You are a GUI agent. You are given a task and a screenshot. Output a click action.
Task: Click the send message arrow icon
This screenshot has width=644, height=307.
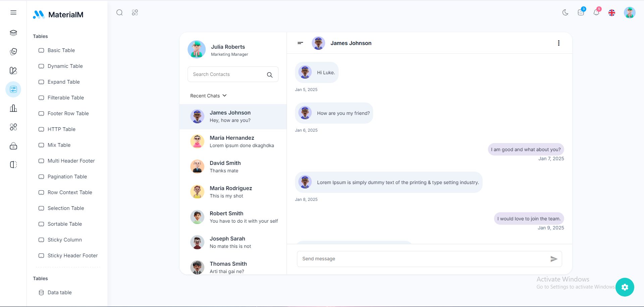[554, 259]
